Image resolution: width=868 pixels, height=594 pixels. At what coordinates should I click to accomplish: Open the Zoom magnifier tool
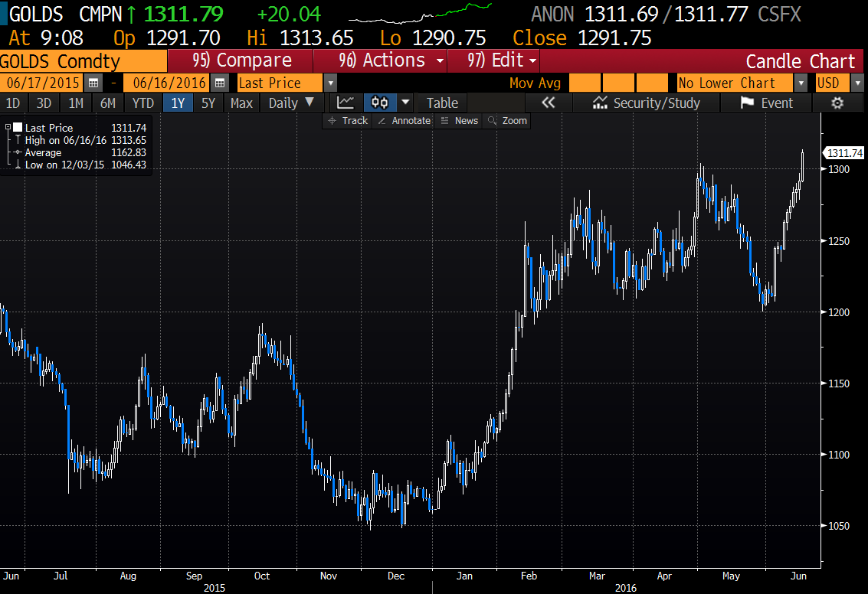point(507,121)
